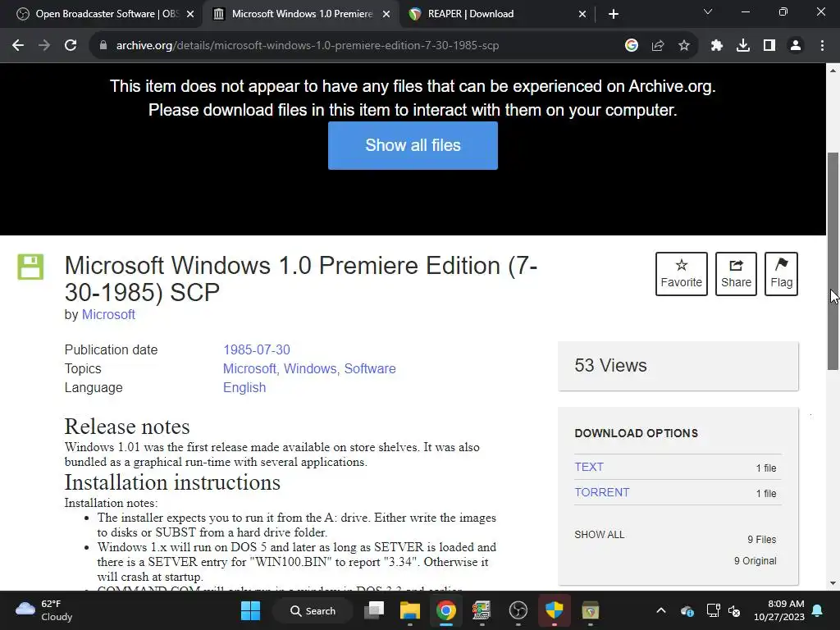Viewport: 840px width, 630px height.
Task: Toggle the browser side panel
Action: click(x=769, y=46)
